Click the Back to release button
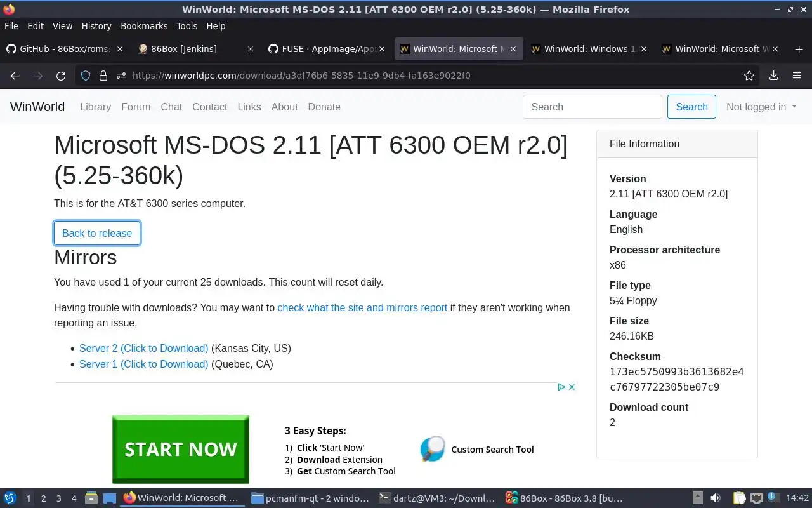Image resolution: width=812 pixels, height=508 pixels. 97,233
